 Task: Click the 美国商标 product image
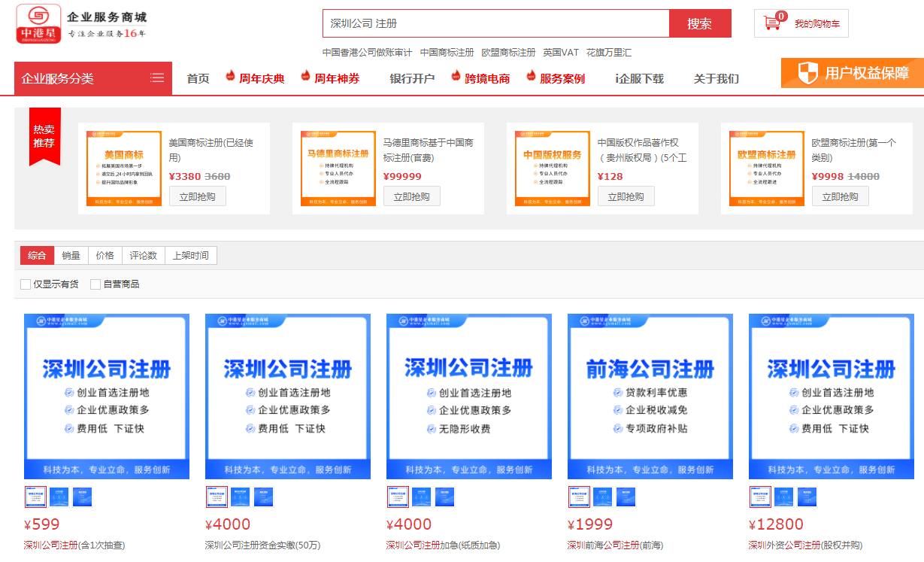click(x=124, y=169)
